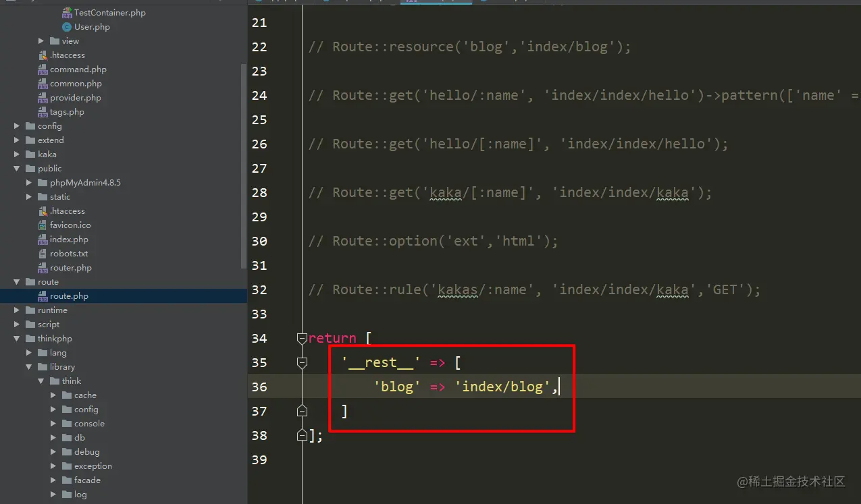861x504 pixels.
Task: Select .htaccess below the view folder
Action: pos(68,55)
